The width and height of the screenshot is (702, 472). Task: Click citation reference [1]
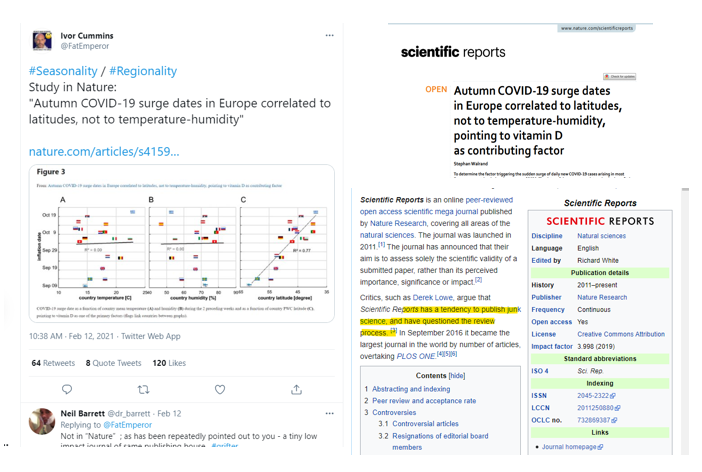(x=381, y=245)
